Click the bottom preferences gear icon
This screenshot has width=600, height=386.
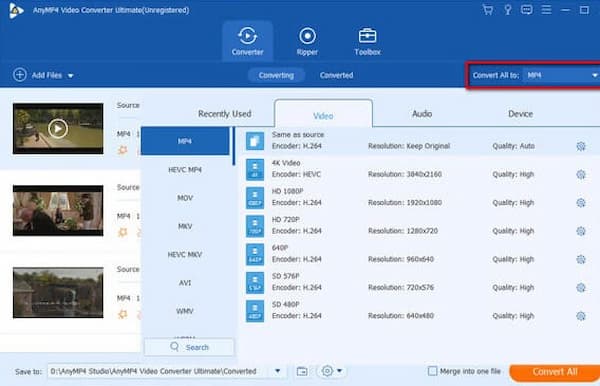point(327,371)
